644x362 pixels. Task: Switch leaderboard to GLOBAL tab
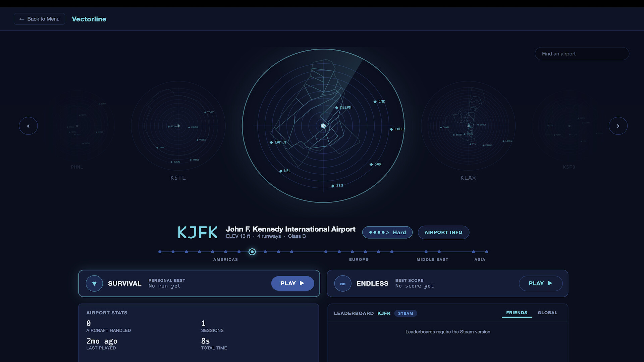pos(547,313)
